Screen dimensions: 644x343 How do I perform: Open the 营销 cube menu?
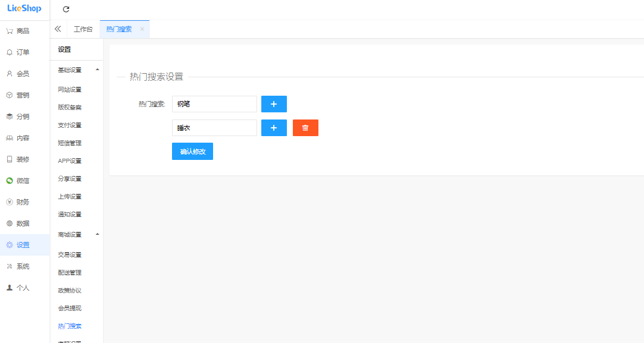point(24,95)
